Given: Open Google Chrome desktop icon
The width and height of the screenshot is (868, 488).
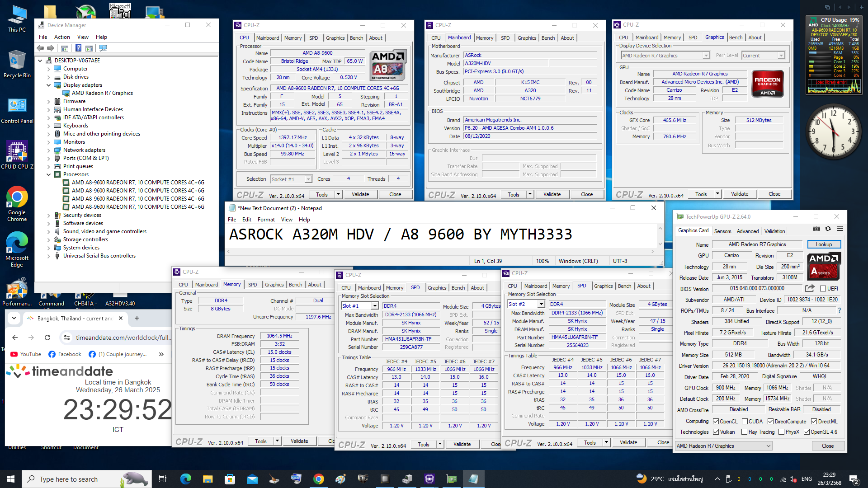Looking at the screenshot, I should pyautogui.click(x=17, y=204).
